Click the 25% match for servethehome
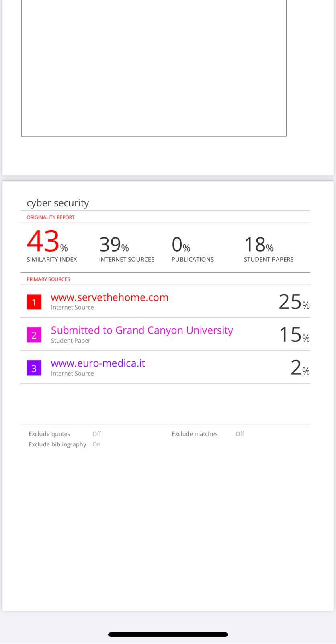The width and height of the screenshot is (336, 644). point(294,301)
